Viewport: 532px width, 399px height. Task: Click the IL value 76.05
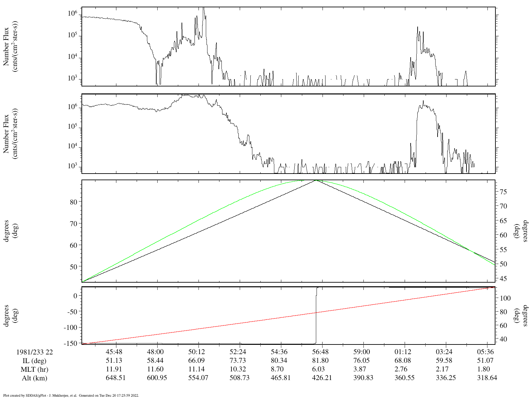click(x=361, y=360)
